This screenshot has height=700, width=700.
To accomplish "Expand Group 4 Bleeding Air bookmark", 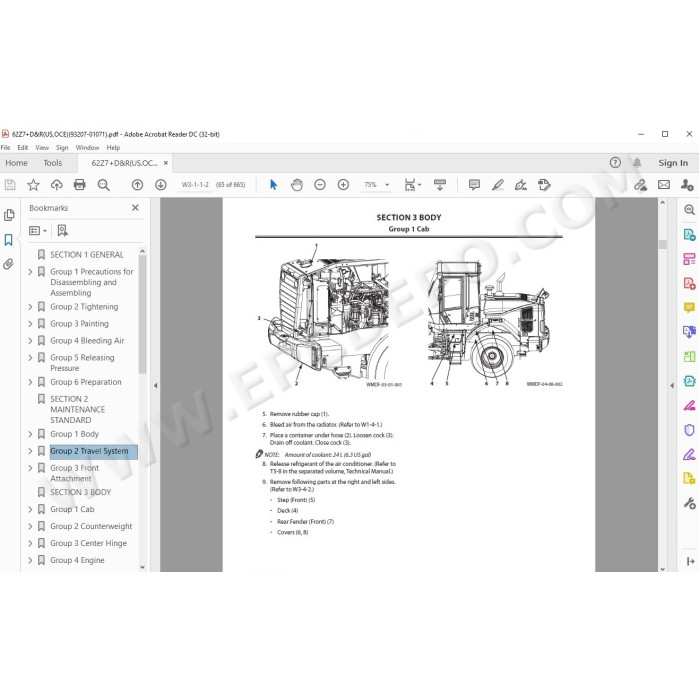I will 30,341.
